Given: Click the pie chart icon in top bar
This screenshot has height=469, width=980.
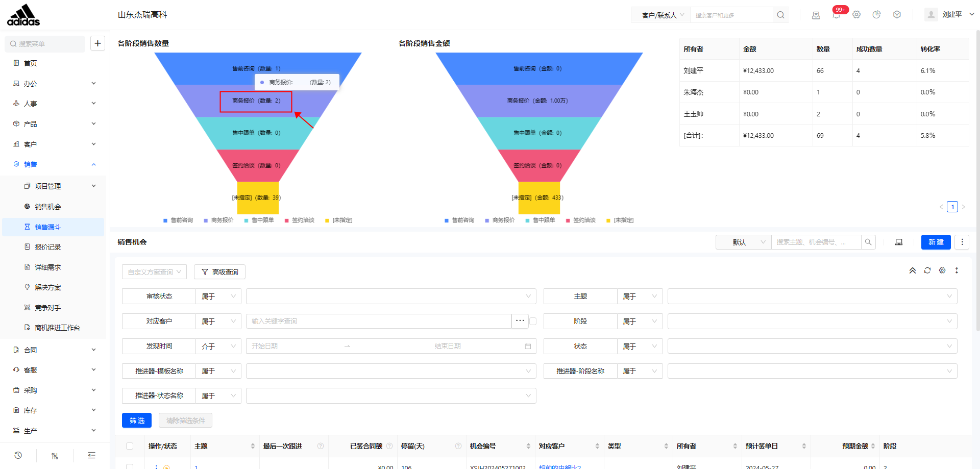Looking at the screenshot, I should click(x=876, y=15).
